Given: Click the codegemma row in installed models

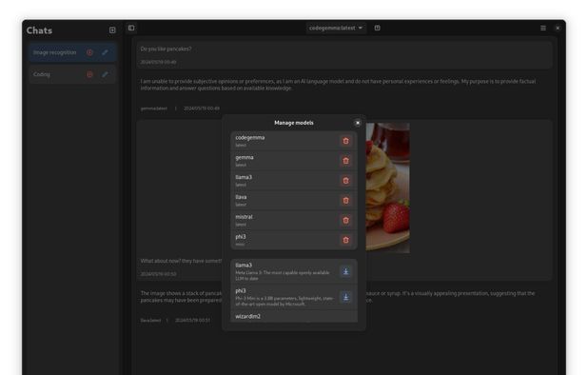Looking at the screenshot, I should pos(294,141).
